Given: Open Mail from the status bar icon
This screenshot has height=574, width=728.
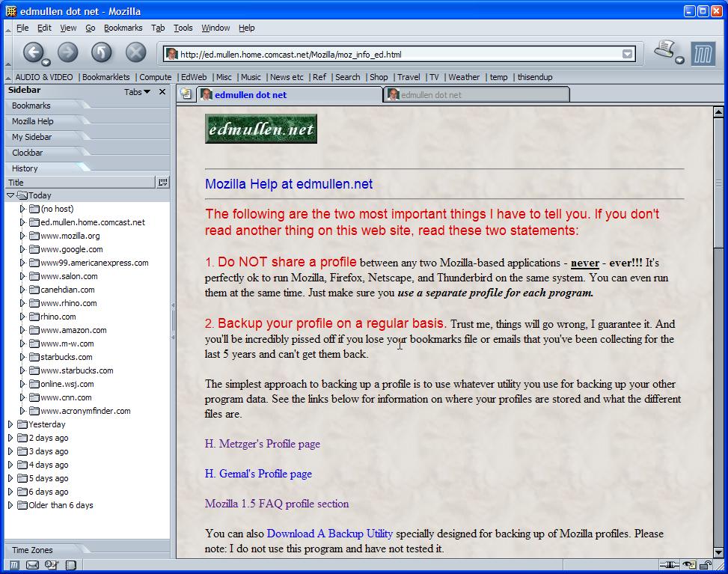Looking at the screenshot, I should click(x=32, y=566).
